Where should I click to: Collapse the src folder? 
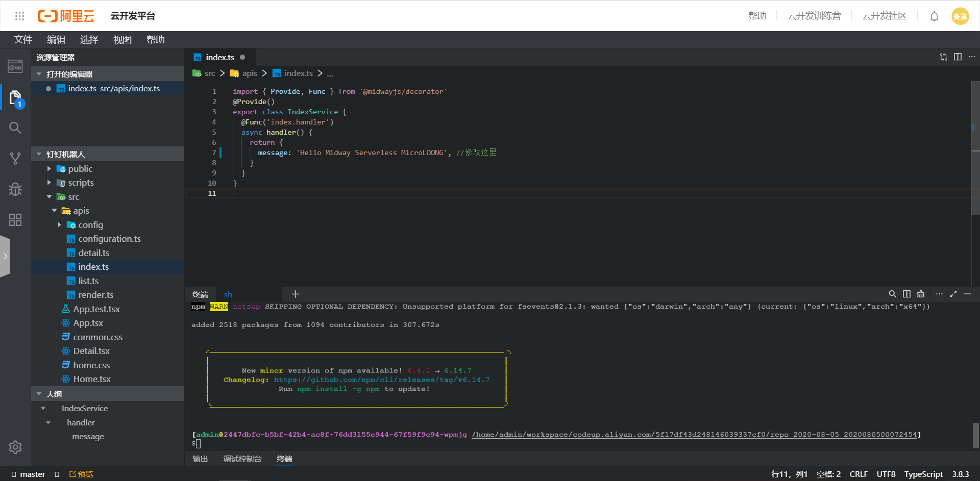click(x=50, y=197)
